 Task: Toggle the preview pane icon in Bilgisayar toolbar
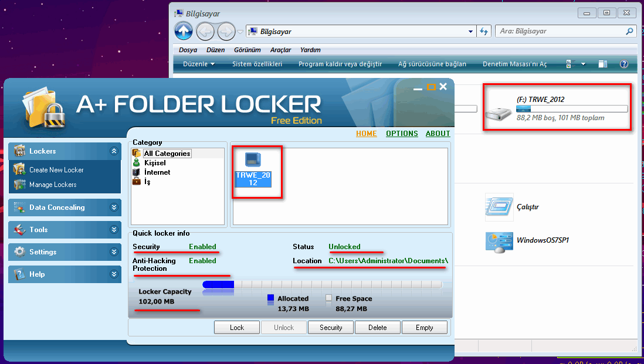pyautogui.click(x=602, y=64)
